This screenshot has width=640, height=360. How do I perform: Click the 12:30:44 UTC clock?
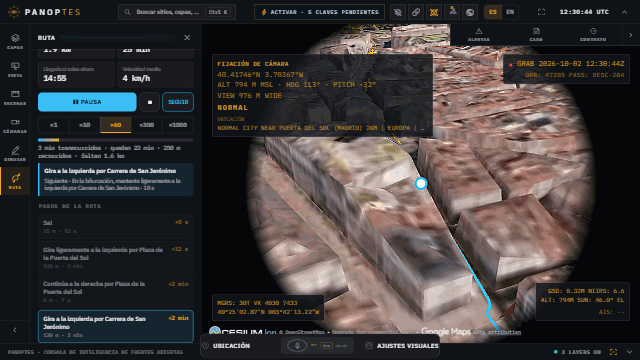(x=584, y=12)
